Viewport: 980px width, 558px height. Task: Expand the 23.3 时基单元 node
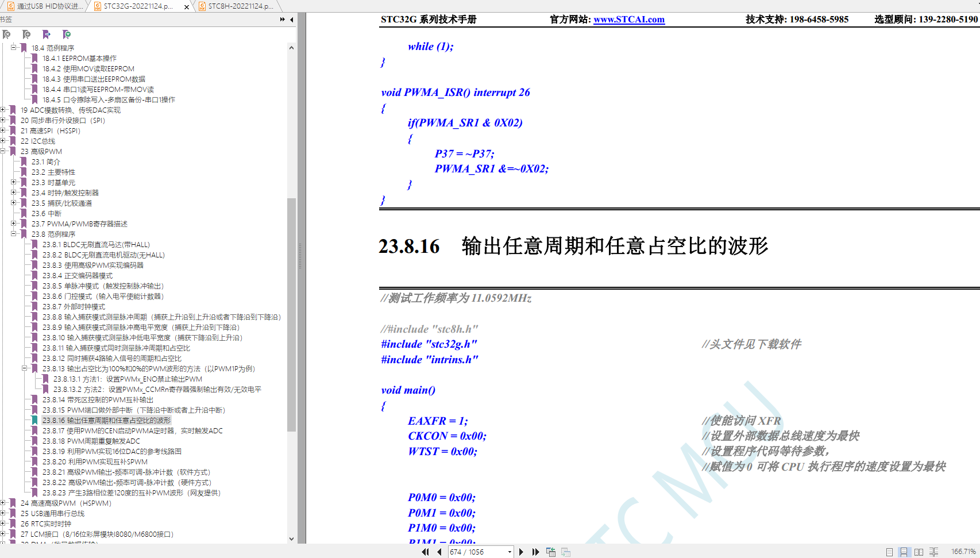(x=13, y=182)
